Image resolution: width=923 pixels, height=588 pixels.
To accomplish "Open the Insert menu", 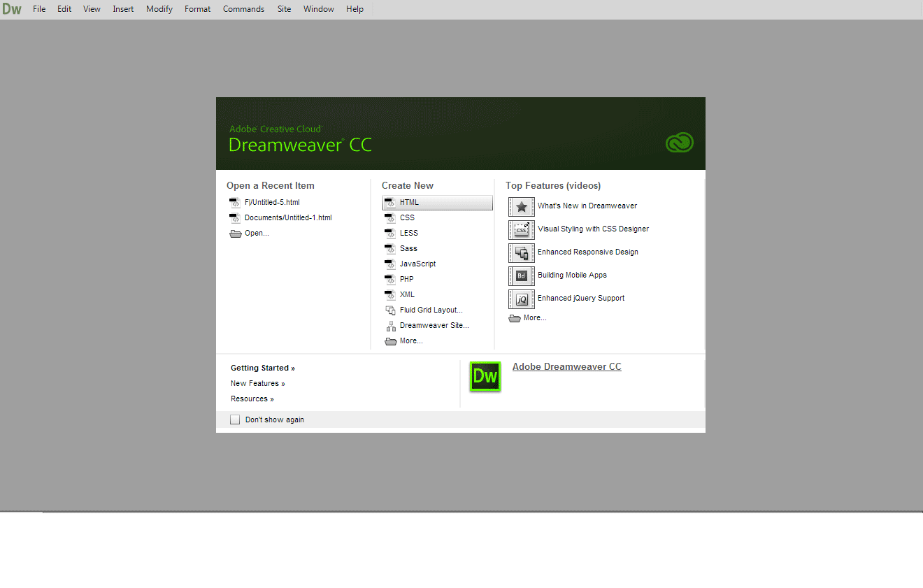I will tap(123, 9).
